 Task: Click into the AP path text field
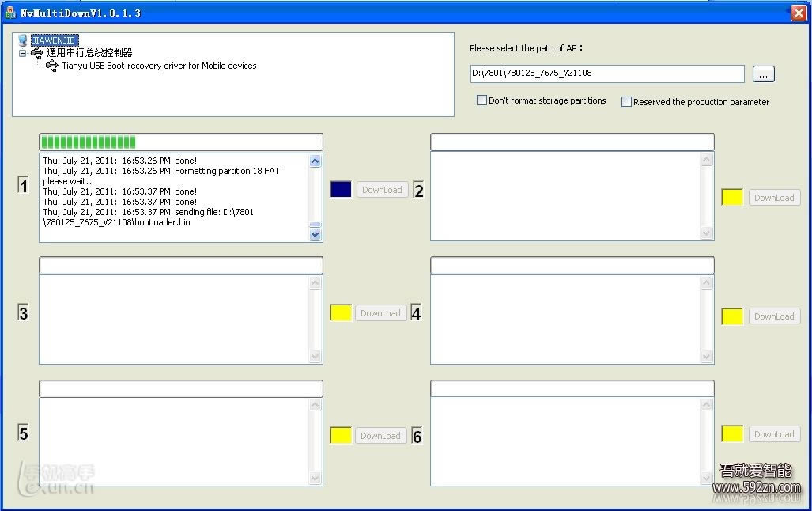point(606,74)
